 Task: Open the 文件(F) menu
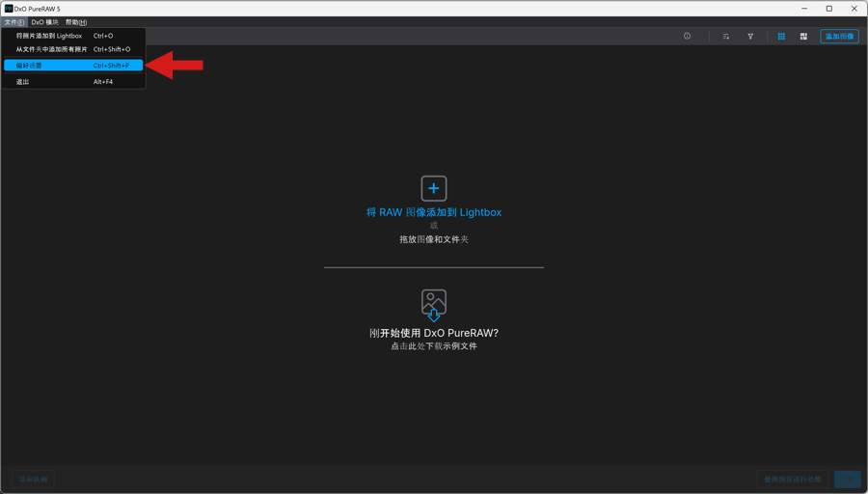14,22
